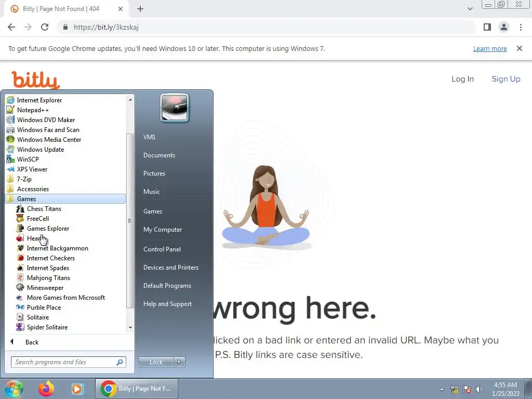
Task: Start Solitaire
Action: 37,317
